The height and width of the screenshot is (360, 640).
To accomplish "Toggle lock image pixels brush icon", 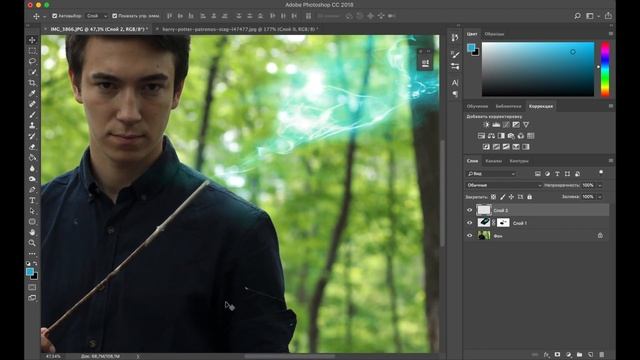I will click(502, 197).
